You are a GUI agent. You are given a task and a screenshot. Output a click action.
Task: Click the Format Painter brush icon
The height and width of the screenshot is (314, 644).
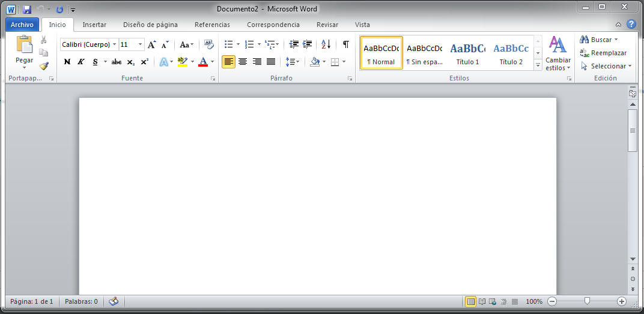[43, 66]
